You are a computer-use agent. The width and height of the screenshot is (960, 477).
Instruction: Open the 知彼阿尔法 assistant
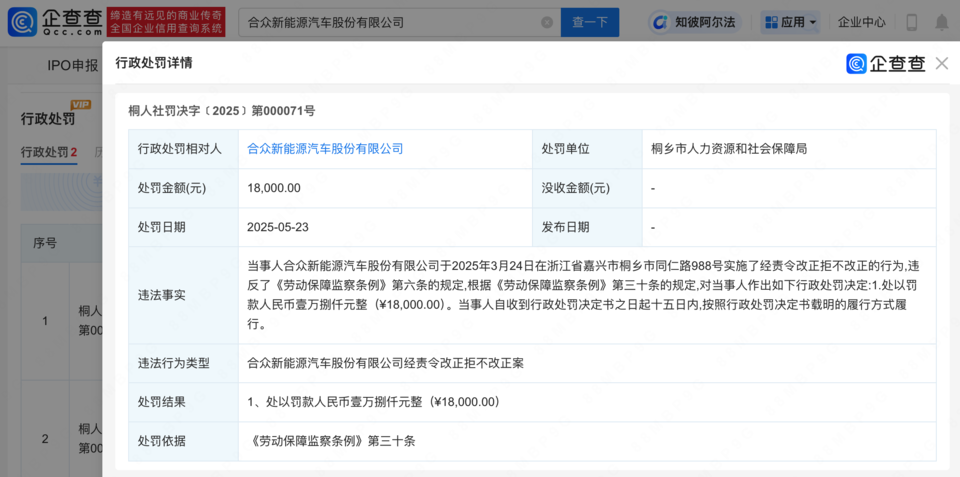click(694, 23)
